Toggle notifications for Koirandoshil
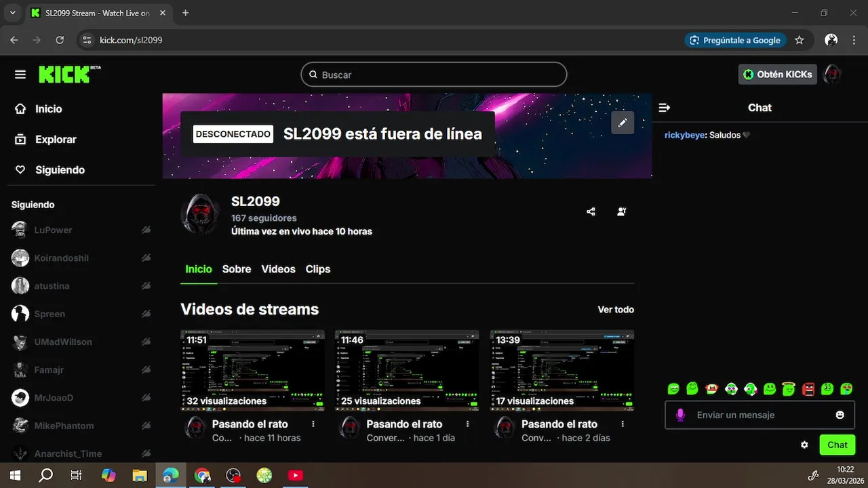Image resolution: width=868 pixels, height=488 pixels. click(146, 258)
